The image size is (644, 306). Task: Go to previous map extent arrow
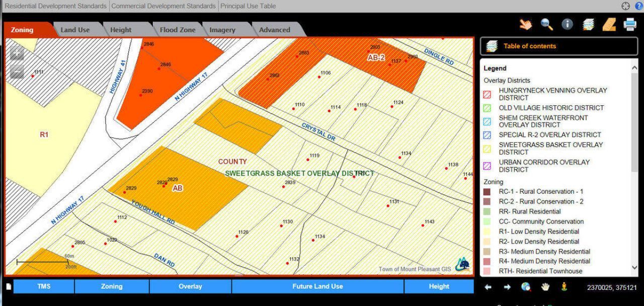488,287
